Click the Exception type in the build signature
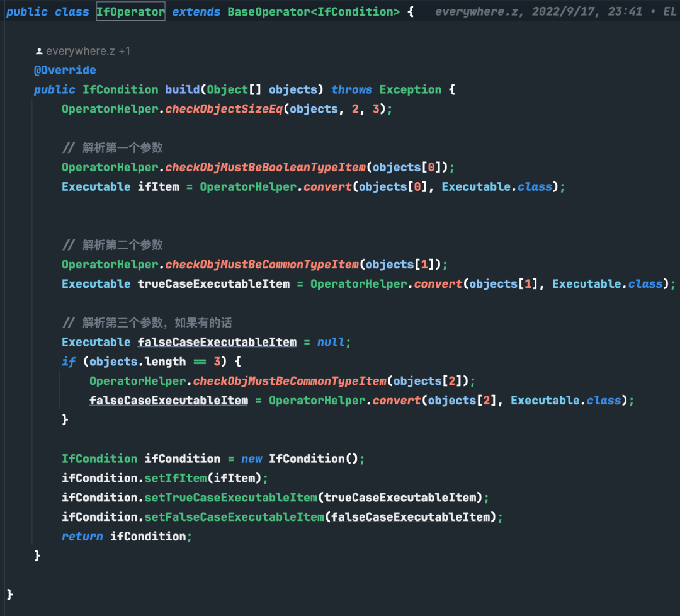 (411, 90)
